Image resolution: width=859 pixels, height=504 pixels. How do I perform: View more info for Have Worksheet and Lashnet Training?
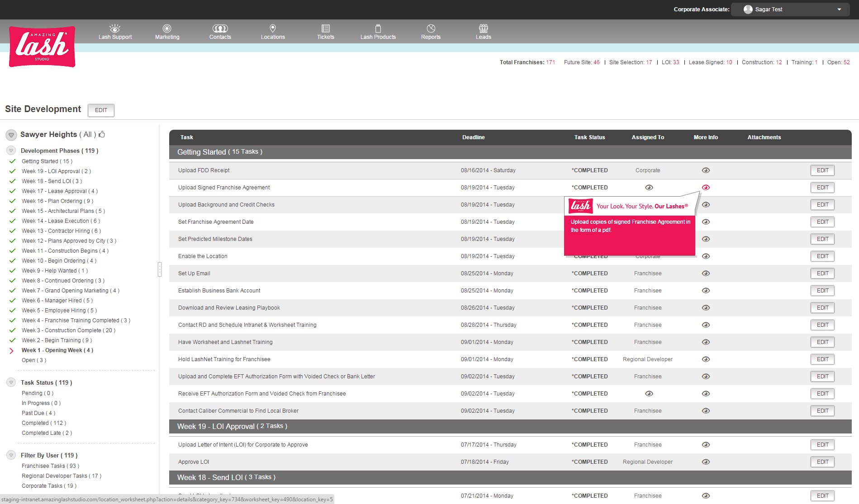706,342
